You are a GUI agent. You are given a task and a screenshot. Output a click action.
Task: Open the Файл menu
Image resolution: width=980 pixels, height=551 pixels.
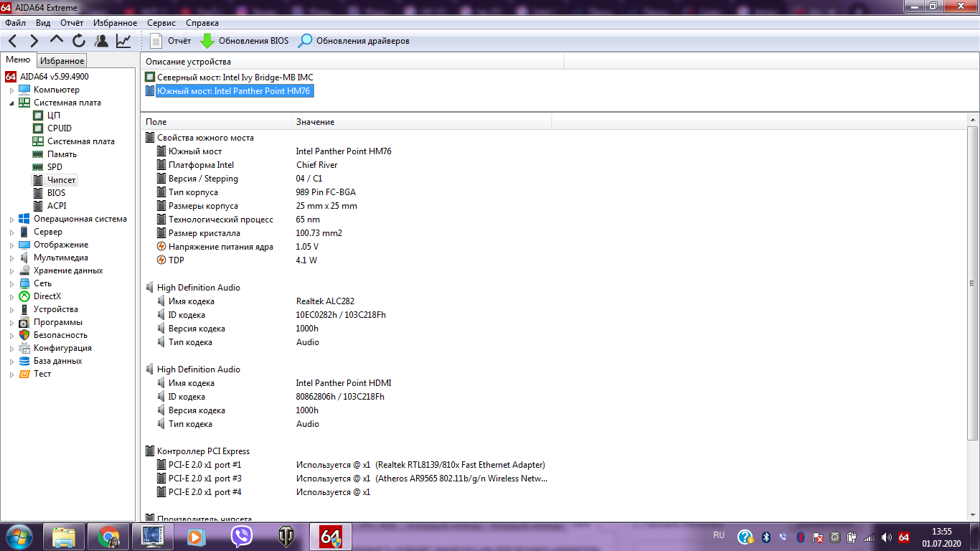tap(15, 23)
